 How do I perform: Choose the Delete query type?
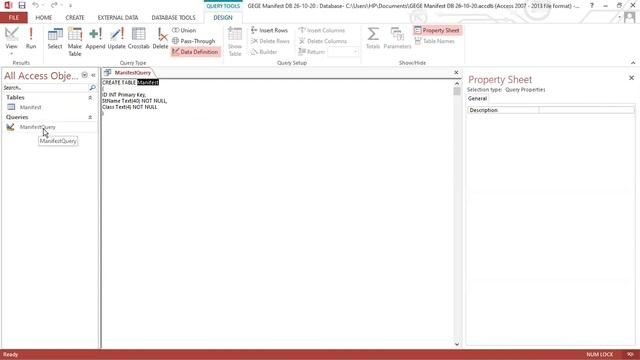click(160, 38)
